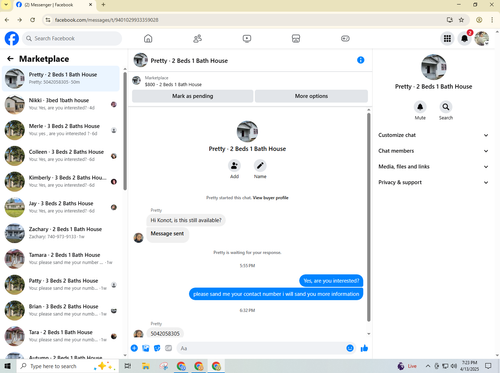
Task: Open Nikki 3bed 1bath house chat
Action: (x=61, y=104)
